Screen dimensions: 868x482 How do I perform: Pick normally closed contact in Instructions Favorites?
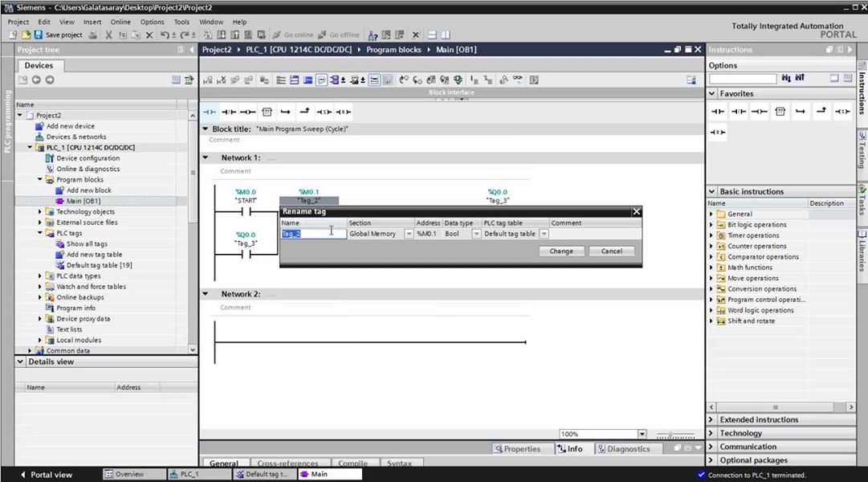pos(739,112)
